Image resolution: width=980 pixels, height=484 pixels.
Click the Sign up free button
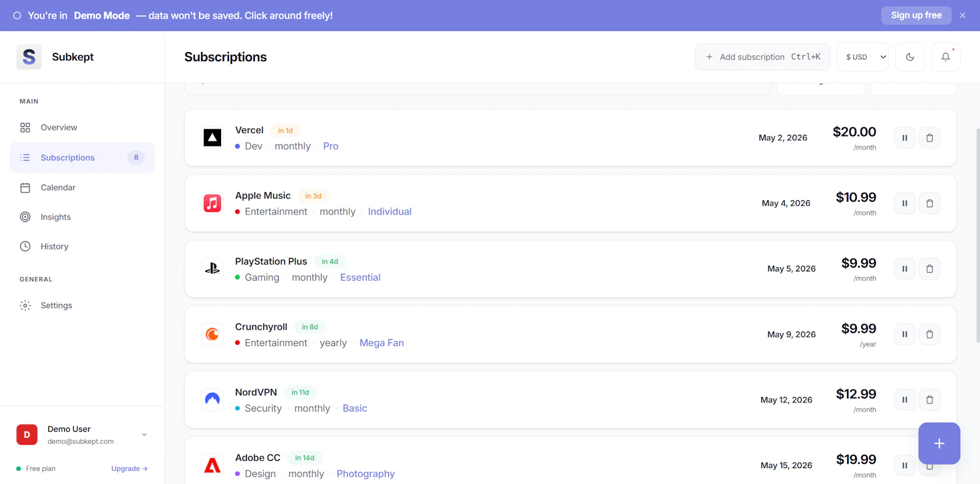[x=916, y=15]
